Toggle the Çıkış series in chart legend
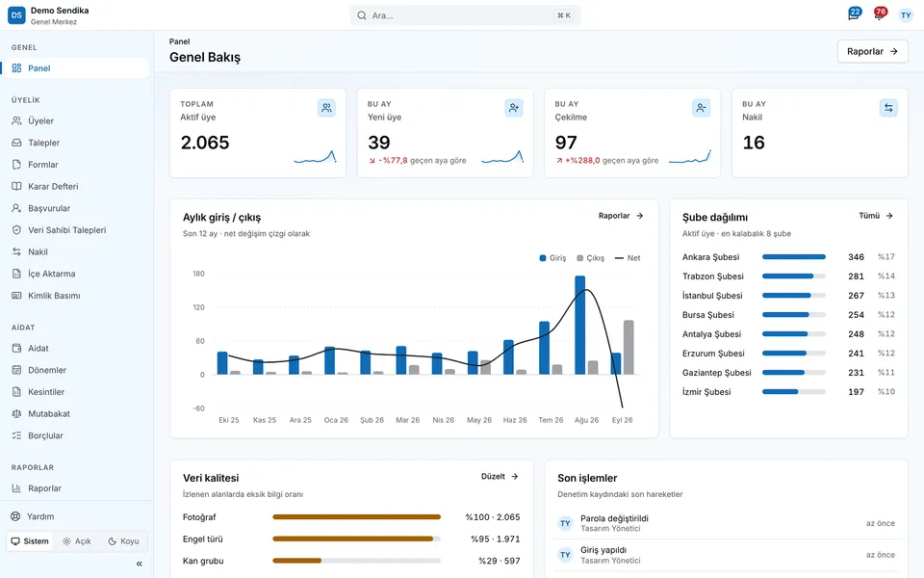 tap(590, 258)
